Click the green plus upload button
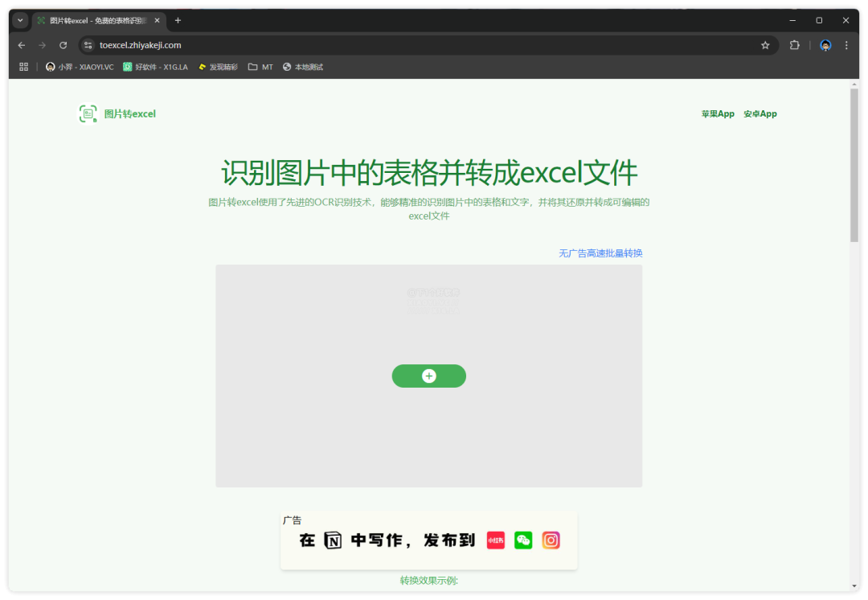868x600 pixels. click(429, 376)
